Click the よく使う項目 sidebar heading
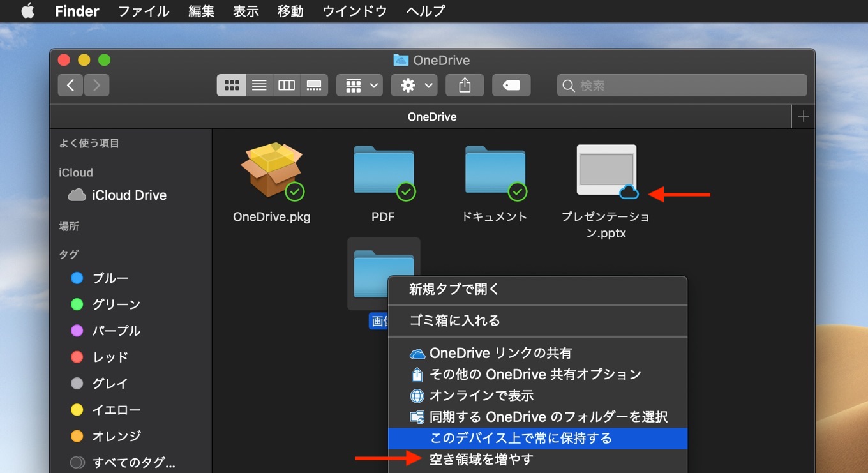The height and width of the screenshot is (473, 868). pos(89,144)
